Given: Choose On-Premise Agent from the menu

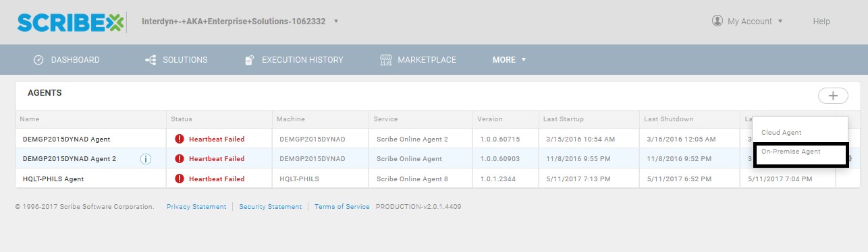Looking at the screenshot, I should point(791,152).
